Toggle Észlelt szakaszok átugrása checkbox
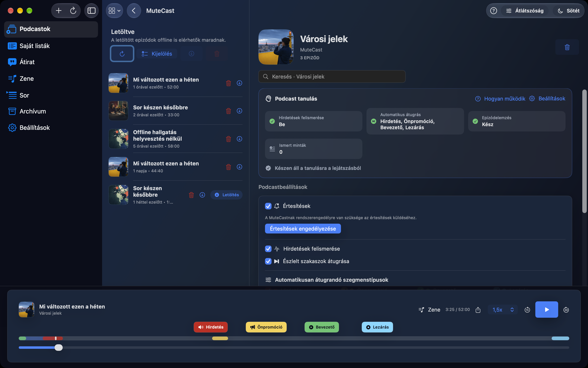Screen dimensions: 588x368 (x=268, y=261)
